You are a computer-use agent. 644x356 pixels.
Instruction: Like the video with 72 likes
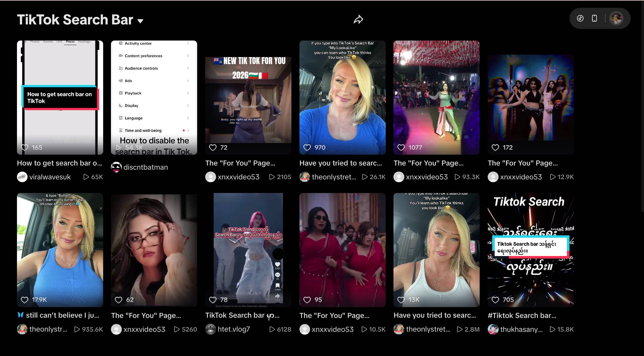click(x=213, y=147)
